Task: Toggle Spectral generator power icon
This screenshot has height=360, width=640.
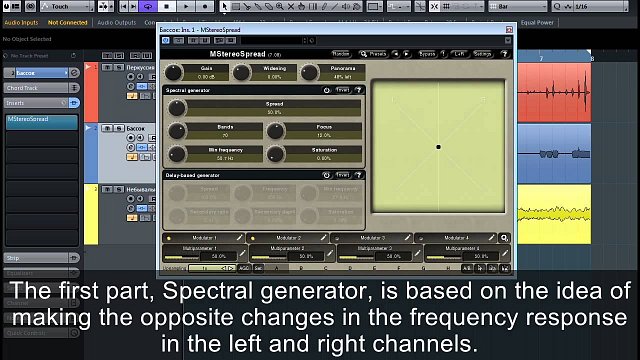Action: point(327,90)
